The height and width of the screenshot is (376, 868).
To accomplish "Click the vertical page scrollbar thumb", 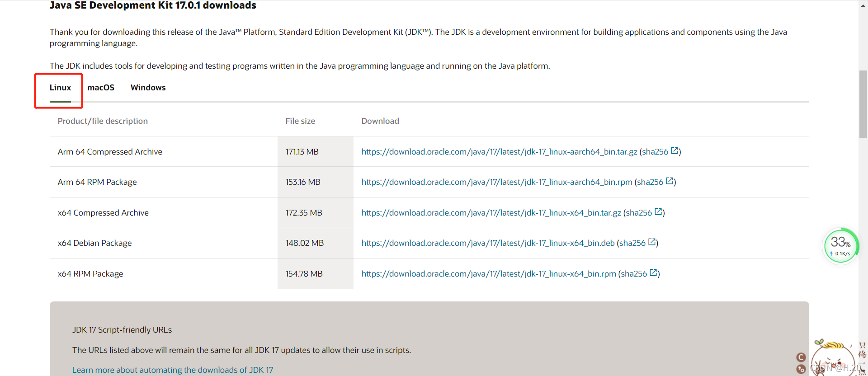I will tap(863, 104).
